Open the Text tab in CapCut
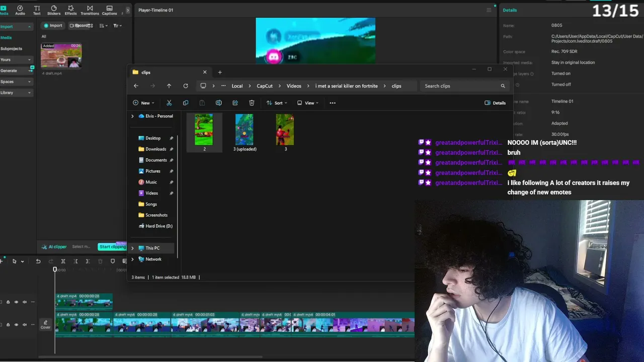The width and height of the screenshot is (644, 362). [x=37, y=10]
